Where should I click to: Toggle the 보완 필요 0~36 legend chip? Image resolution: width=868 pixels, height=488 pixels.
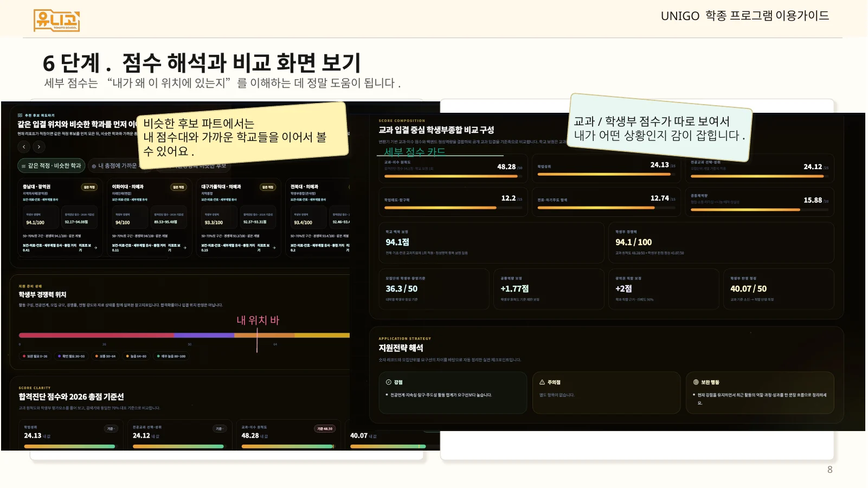(35, 356)
